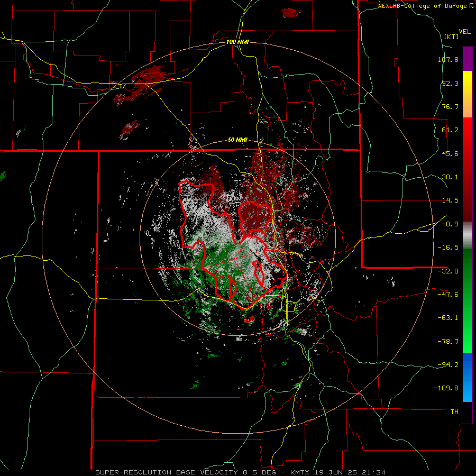The width and height of the screenshot is (476, 476).
Task: Pick the purple segment of the velocity scale
Action: coord(467,59)
